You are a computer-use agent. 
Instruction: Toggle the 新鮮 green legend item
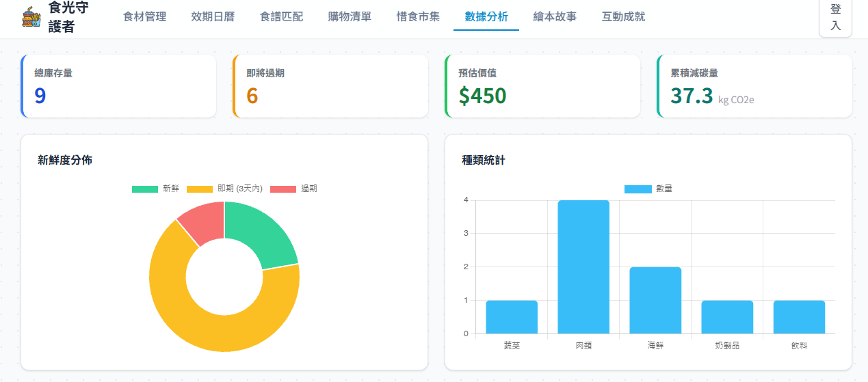tap(156, 189)
